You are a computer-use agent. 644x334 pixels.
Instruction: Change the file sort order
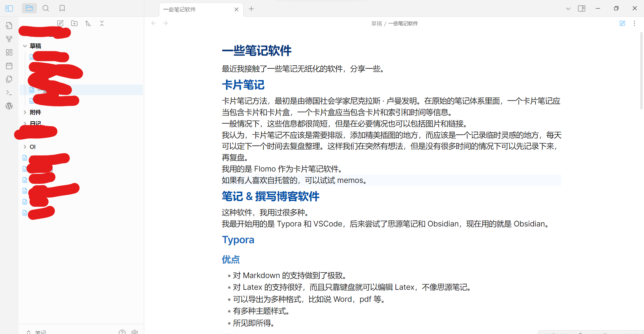[88, 23]
